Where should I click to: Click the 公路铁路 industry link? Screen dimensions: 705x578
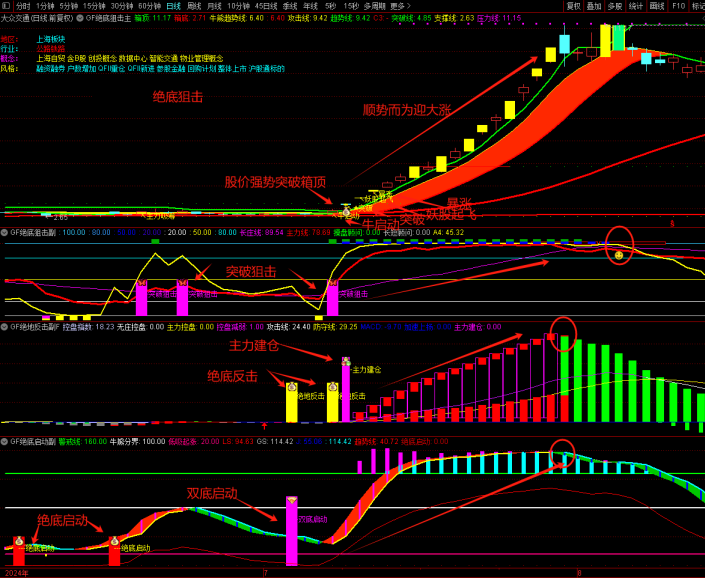[50, 48]
